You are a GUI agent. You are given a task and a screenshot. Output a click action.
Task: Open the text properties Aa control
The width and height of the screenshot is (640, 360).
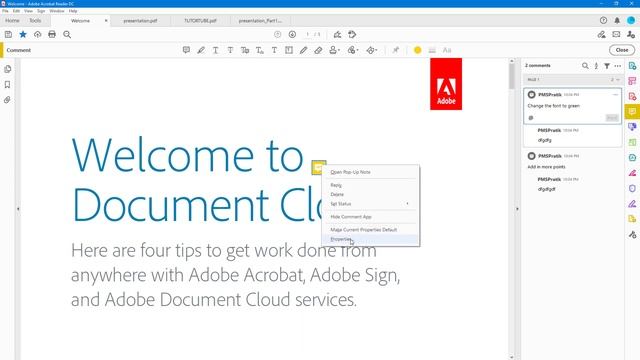(x=447, y=50)
